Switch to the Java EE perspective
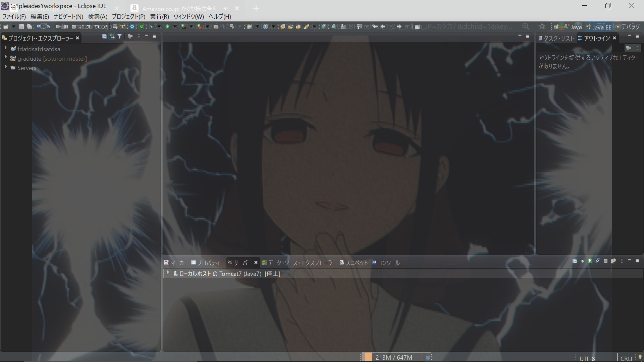Image resolution: width=644 pixels, height=362 pixels. [x=599, y=27]
